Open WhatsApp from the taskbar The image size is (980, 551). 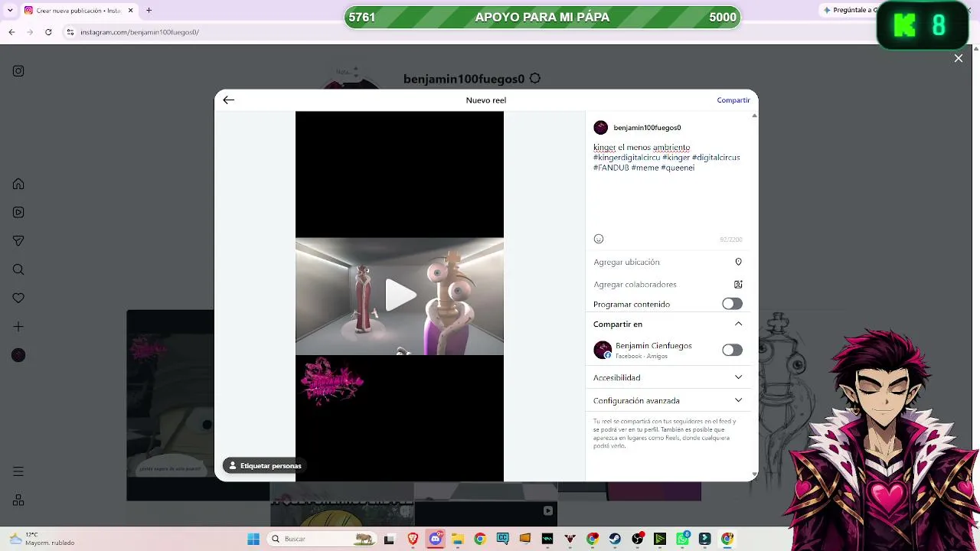[x=682, y=539]
